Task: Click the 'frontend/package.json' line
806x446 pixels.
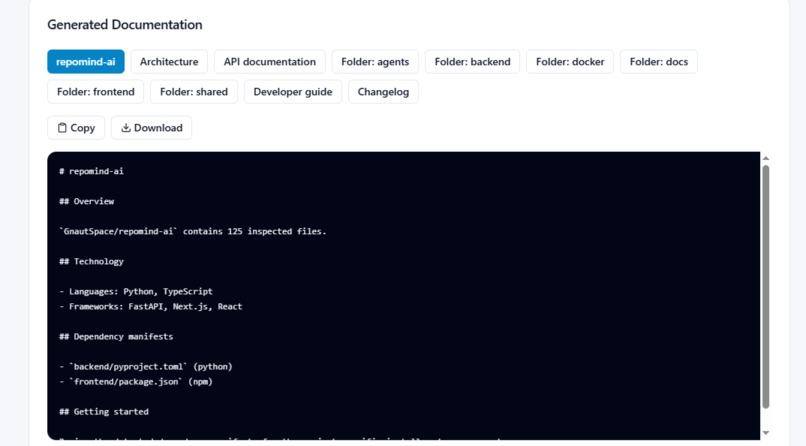Action: point(135,381)
